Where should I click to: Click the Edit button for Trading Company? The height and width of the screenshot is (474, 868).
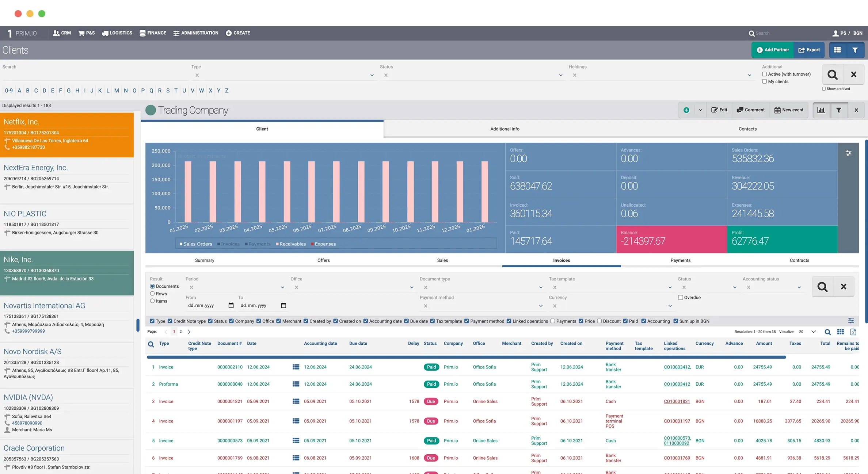click(x=719, y=110)
